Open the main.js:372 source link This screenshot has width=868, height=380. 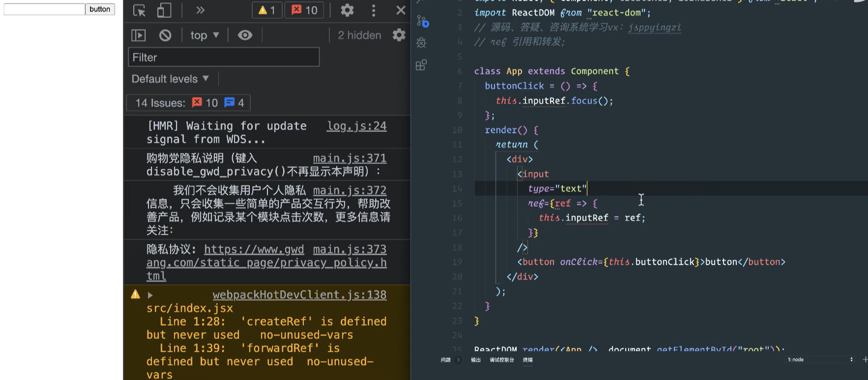(350, 191)
